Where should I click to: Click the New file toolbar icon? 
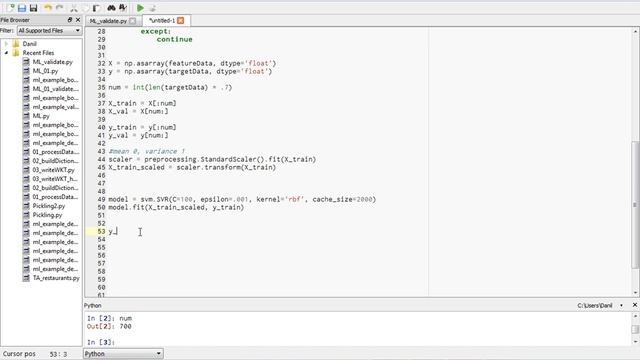tap(10, 8)
